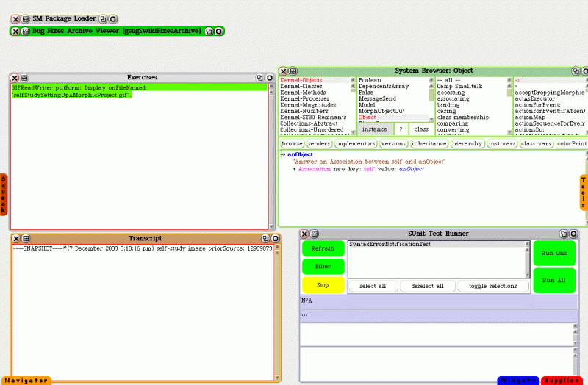Viewport: 588px width, 385px height.
Task: Open the Tools flap tab on right edge
Action: click(x=584, y=192)
